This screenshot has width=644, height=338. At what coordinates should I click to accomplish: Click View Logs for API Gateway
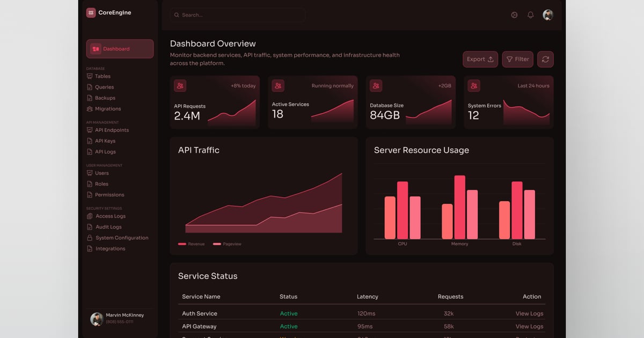(529, 326)
